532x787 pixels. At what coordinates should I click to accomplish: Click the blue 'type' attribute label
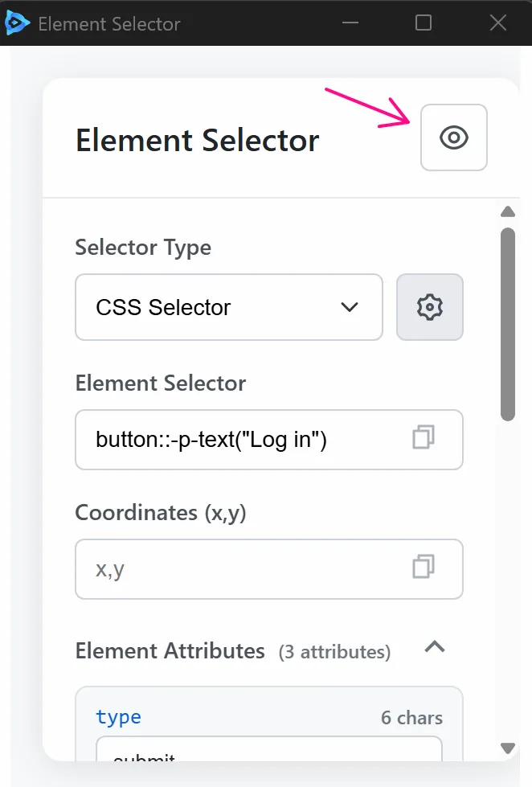pos(118,717)
